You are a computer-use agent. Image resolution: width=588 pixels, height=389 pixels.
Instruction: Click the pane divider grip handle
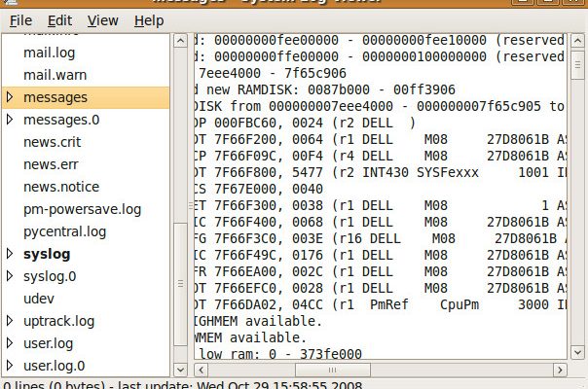[x=191, y=205]
